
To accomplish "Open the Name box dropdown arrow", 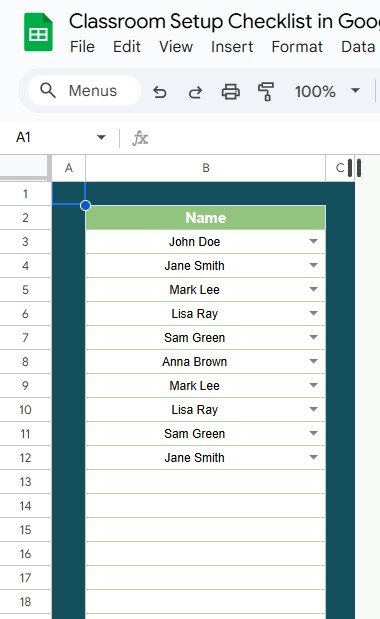I will click(101, 137).
